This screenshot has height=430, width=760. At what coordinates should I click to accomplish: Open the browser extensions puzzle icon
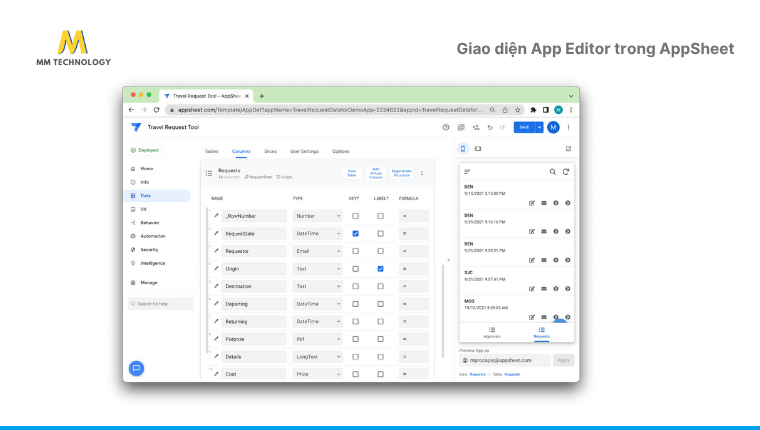pyautogui.click(x=533, y=110)
